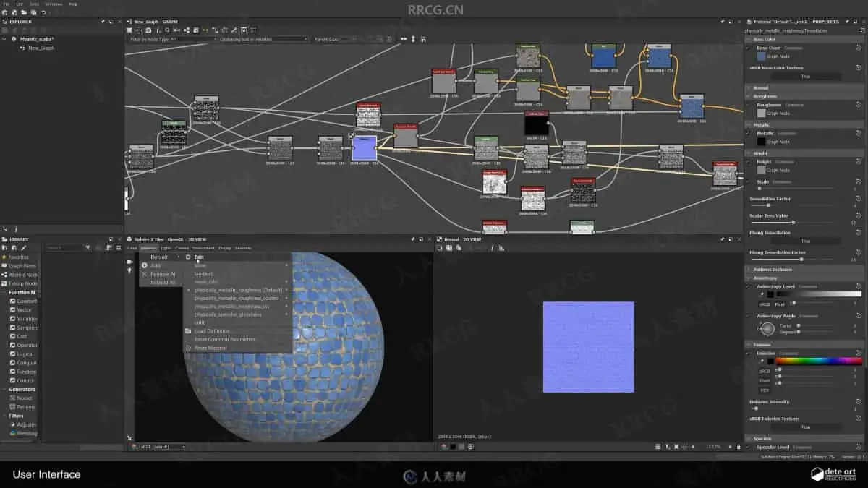Click the lock icon at the 2D view's bottom right

click(738, 446)
